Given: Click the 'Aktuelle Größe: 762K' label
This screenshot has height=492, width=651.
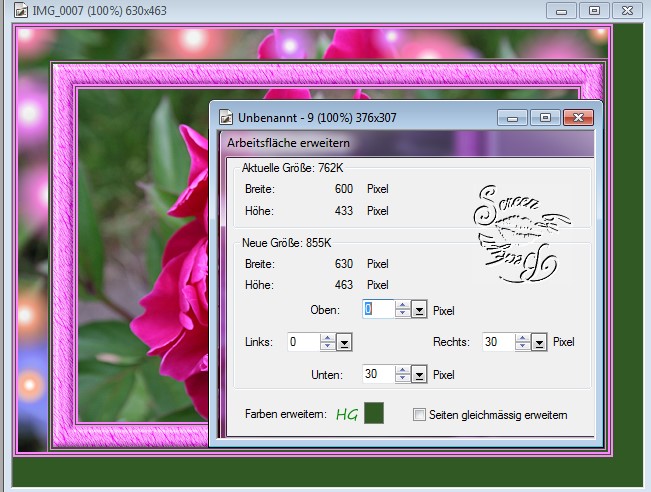Looking at the screenshot, I should (x=293, y=168).
